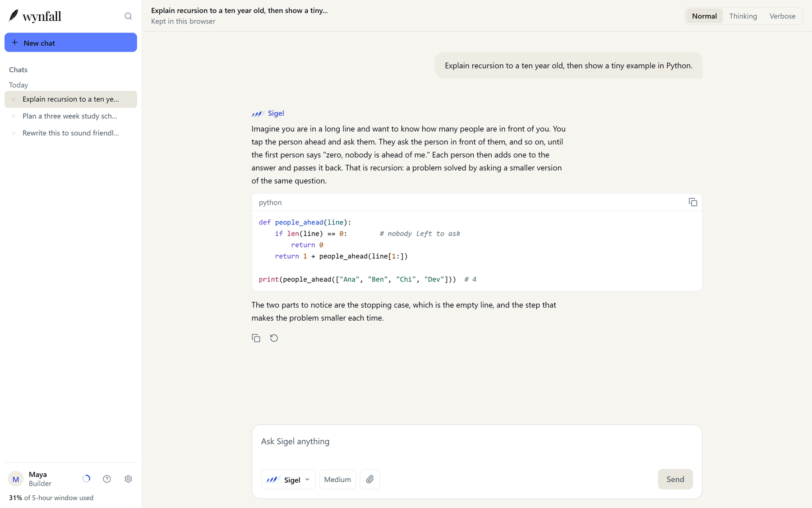Open the Sigel model selector dropdown
Screen dimensions: 812x508
[288, 480]
